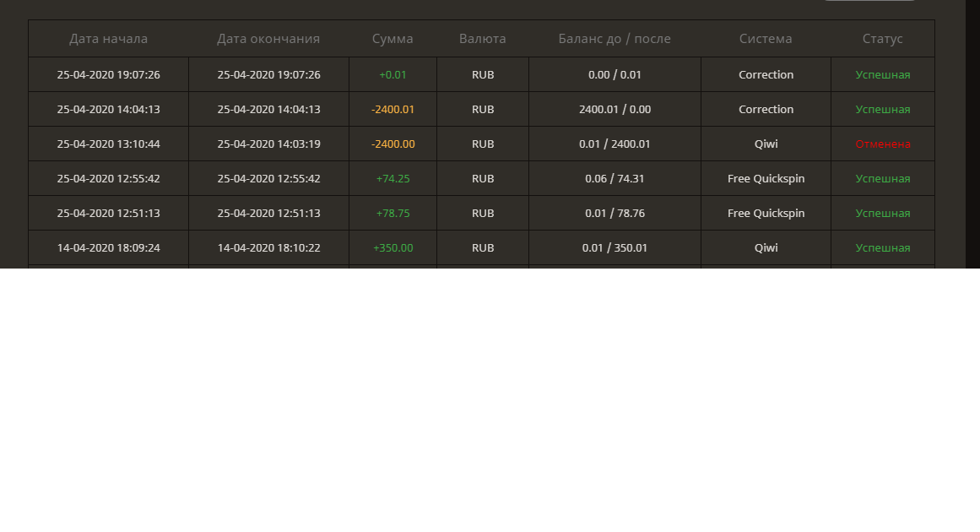The width and height of the screenshot is (980, 532).
Task: Click the "Дата окончания" column header
Action: [268, 39]
